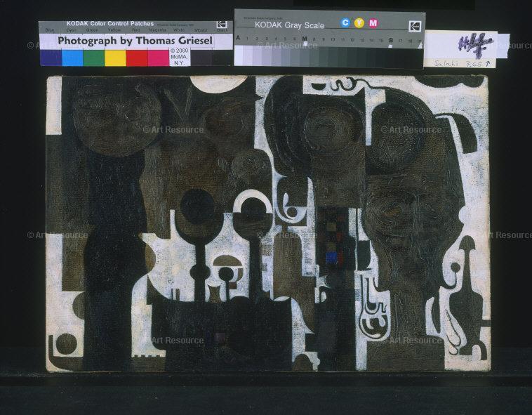Image resolution: width=532 pixels, height=415 pixels.
Task: Click 'KODAK Color Control Patches' title
Action: pos(110,24)
